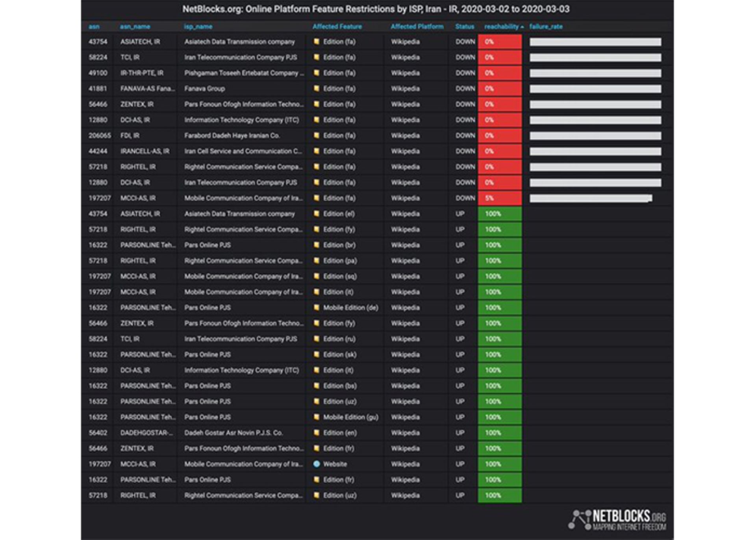Click the ASN value 44244
The width and height of the screenshot is (756, 540).
tap(98, 151)
